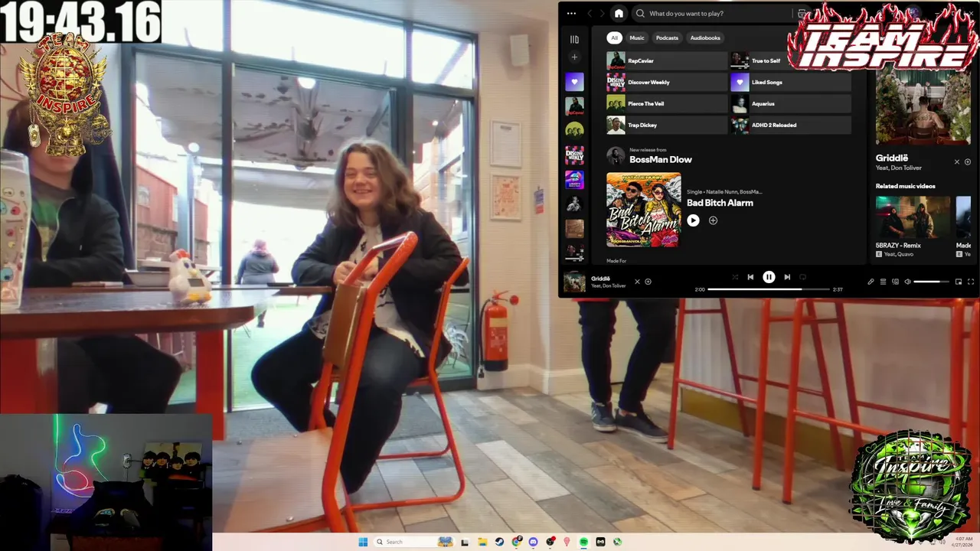The height and width of the screenshot is (551, 980).
Task: Open the ADHD 2 Reloaded tile
Action: pyautogui.click(x=791, y=125)
